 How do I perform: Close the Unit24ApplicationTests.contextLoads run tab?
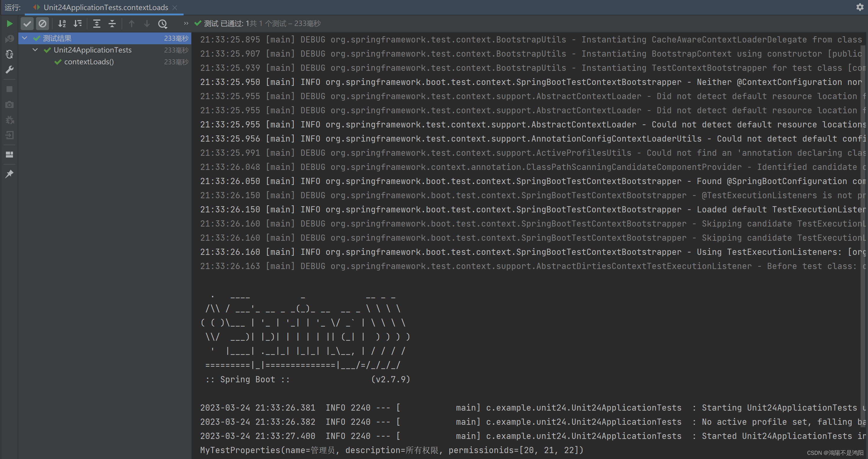click(x=174, y=7)
